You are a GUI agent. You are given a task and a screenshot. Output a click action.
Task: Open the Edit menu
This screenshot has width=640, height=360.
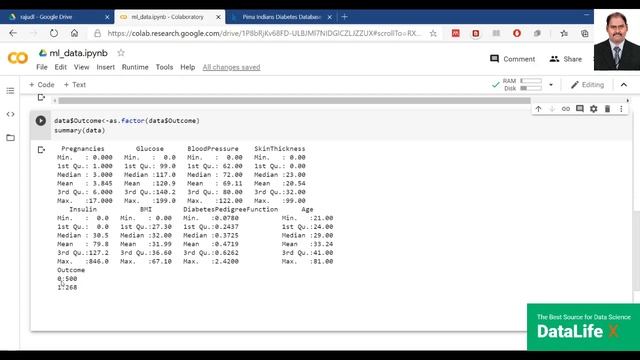click(x=60, y=67)
